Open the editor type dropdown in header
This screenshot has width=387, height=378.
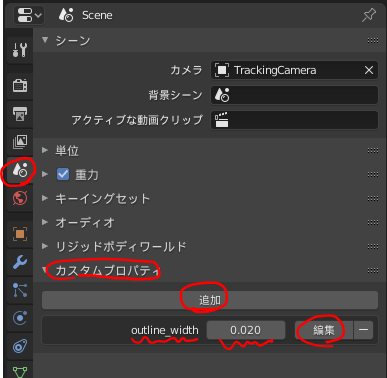(29, 15)
